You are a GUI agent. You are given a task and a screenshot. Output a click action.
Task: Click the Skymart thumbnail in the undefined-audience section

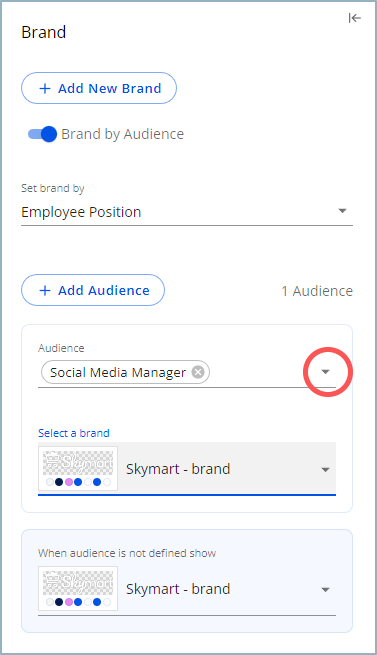pos(78,589)
